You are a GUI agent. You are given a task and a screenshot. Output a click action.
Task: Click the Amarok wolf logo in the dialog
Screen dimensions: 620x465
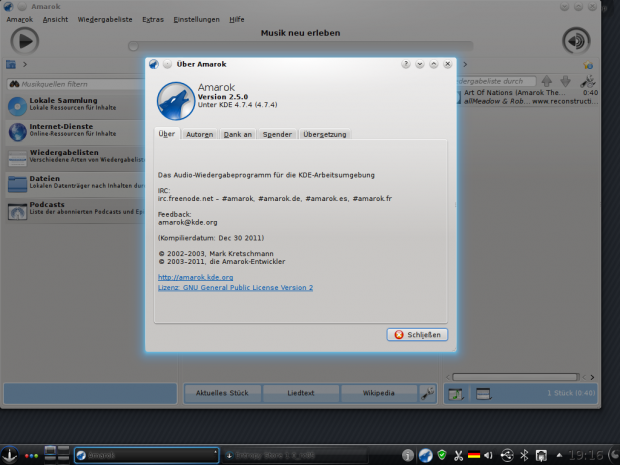tap(176, 101)
